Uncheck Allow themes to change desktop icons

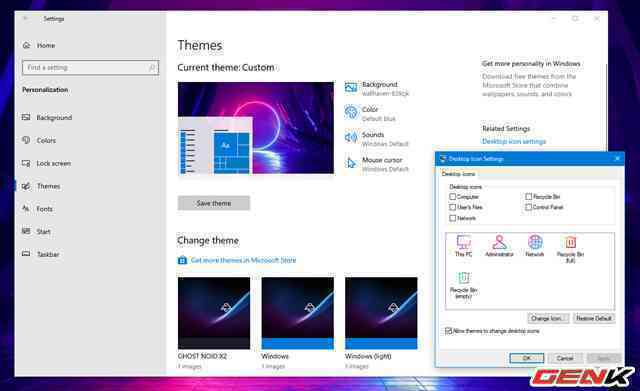point(449,331)
